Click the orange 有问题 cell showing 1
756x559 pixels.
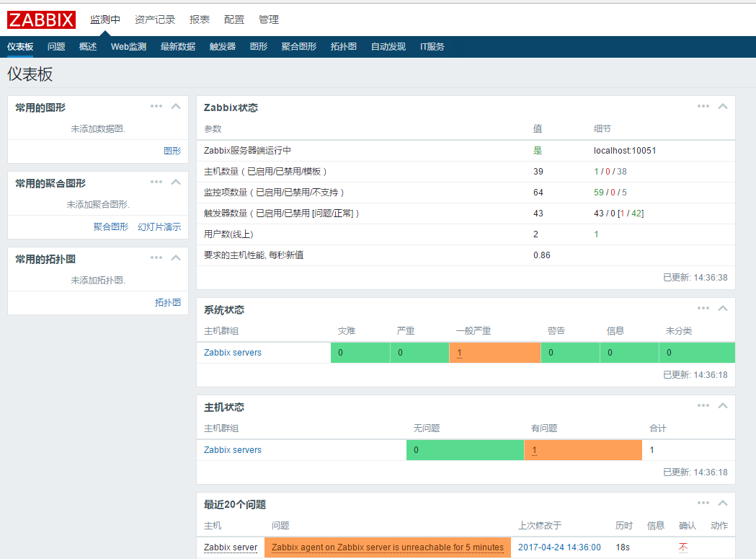(x=583, y=450)
